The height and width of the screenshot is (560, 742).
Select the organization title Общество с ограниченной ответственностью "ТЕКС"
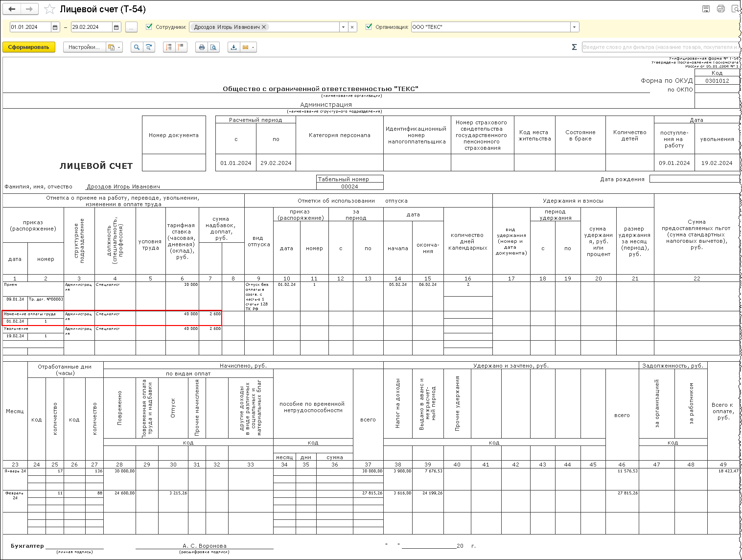coord(321,89)
